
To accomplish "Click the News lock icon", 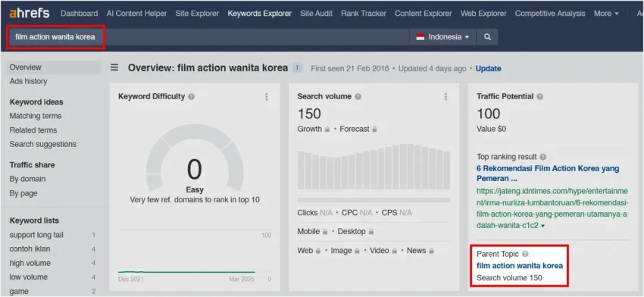I will click(431, 251).
